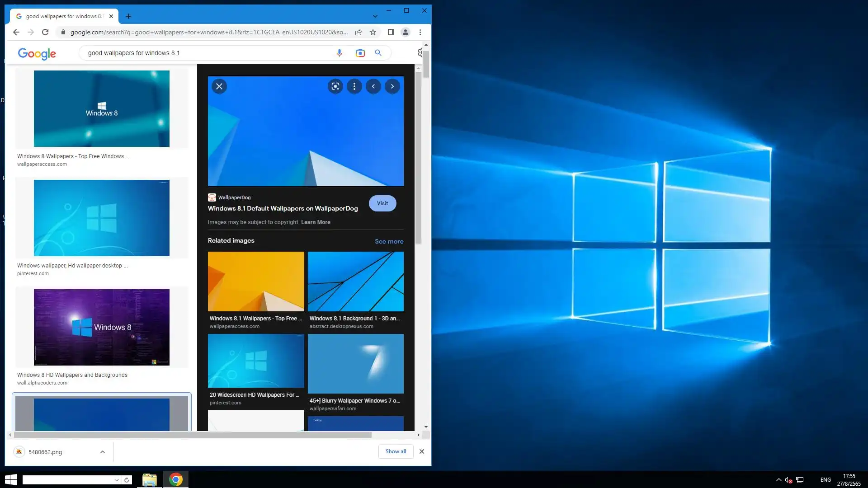Open the three-dot menu on image preview
The width and height of the screenshot is (868, 488).
354,86
